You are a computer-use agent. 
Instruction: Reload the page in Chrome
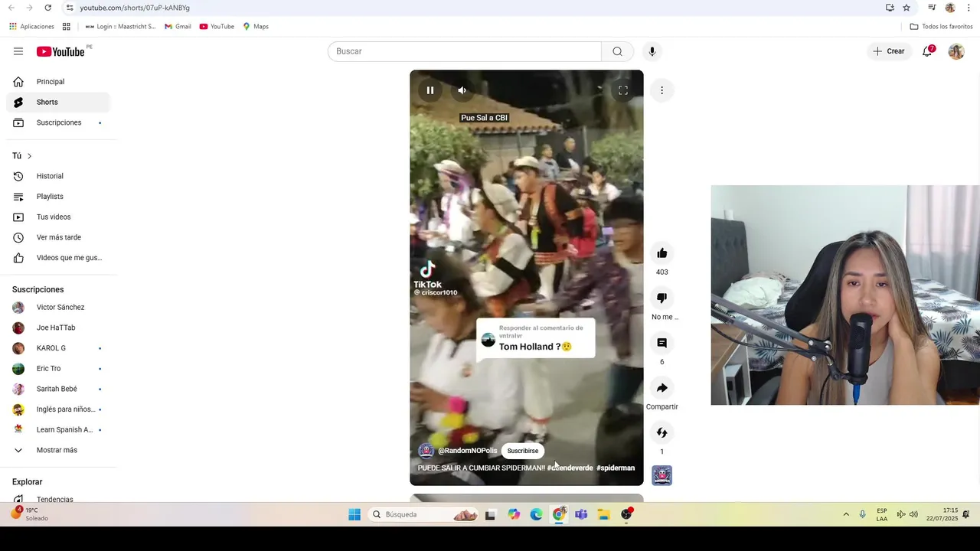pyautogui.click(x=47, y=8)
